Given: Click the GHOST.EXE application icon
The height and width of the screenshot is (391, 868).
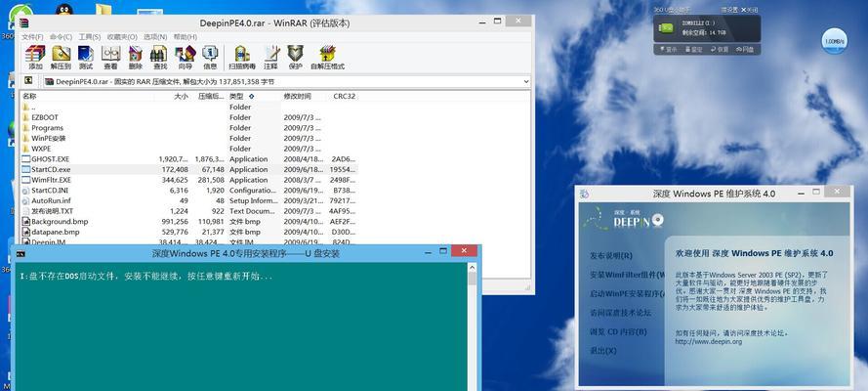Looking at the screenshot, I should click(x=26, y=159).
